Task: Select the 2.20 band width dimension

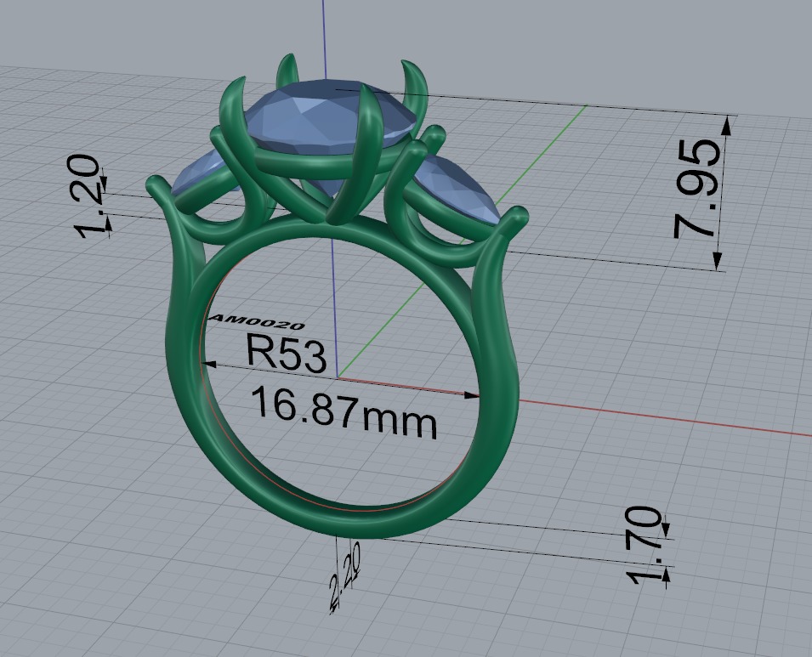Action: click(x=345, y=577)
